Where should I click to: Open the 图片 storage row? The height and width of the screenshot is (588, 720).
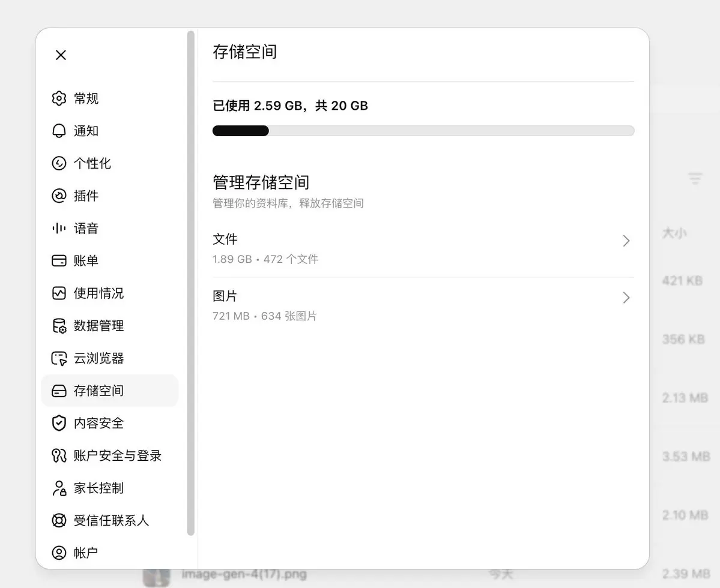pos(423,305)
